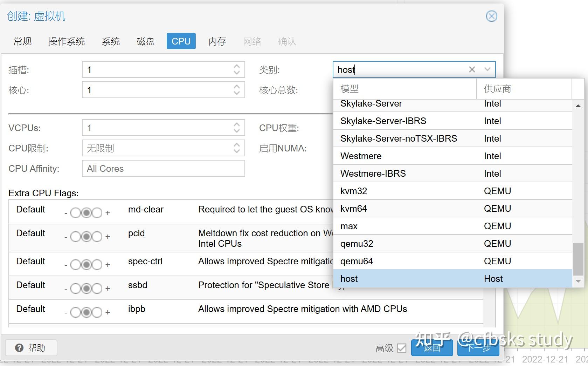
Task: Click the 帮助 Help button
Action: tap(31, 348)
